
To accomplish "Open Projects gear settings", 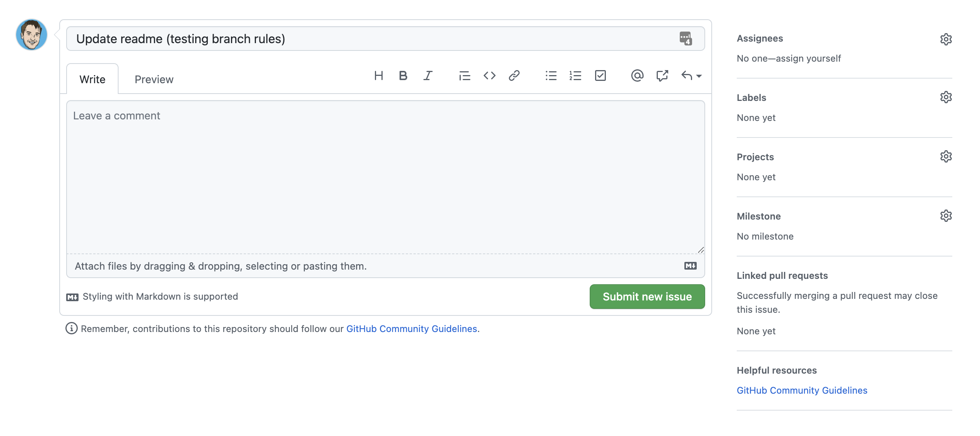I will (x=946, y=156).
